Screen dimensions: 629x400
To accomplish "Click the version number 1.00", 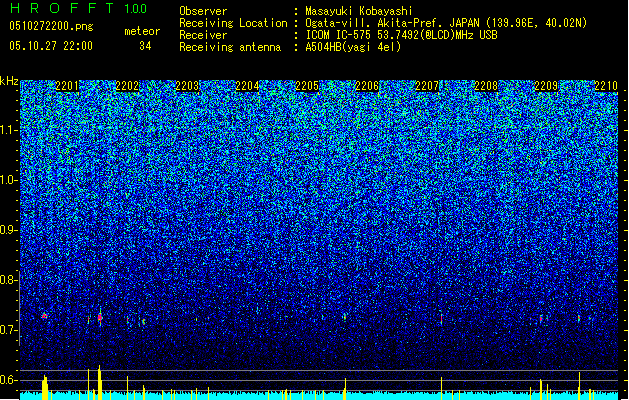I will point(135,9).
